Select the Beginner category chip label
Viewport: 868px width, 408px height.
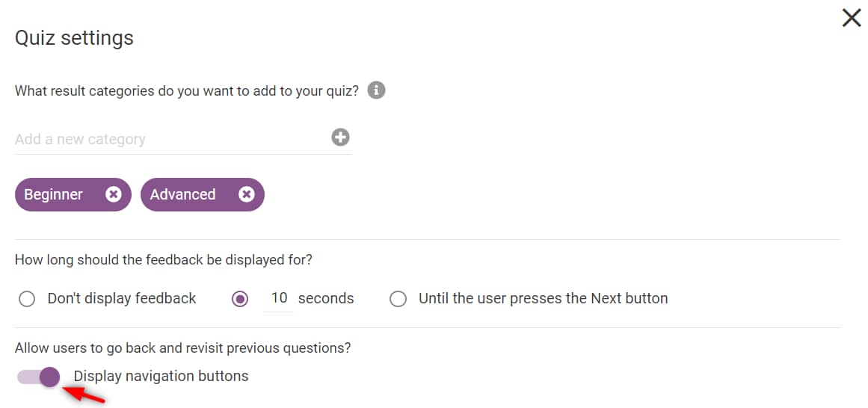click(x=54, y=194)
